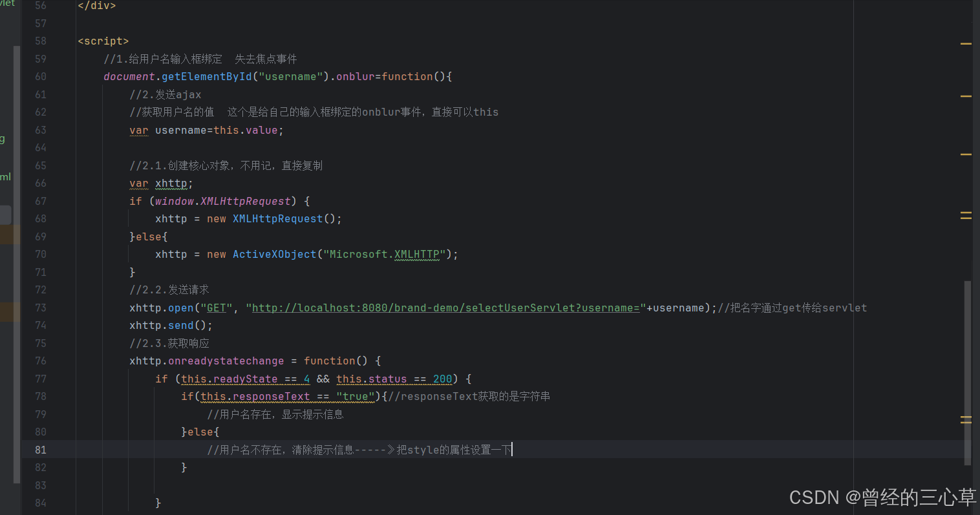
Task: Click the "true" string on line 78
Action: coord(356,396)
